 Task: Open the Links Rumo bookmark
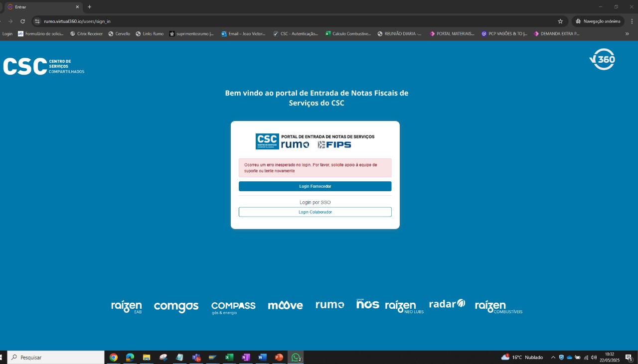[x=150, y=34]
